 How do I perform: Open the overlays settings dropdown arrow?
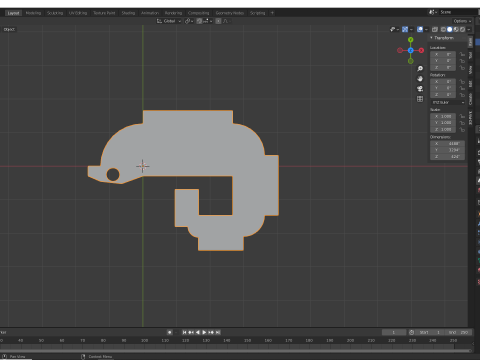[426, 30]
